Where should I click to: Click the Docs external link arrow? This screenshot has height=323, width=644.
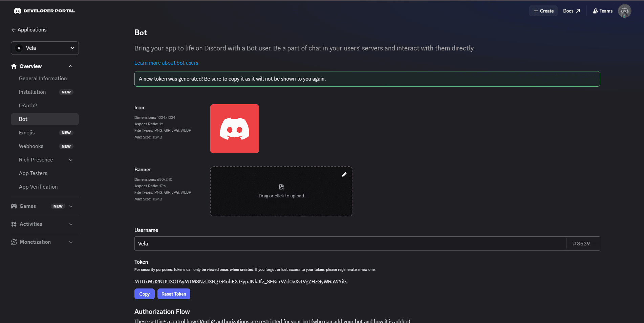click(x=578, y=11)
